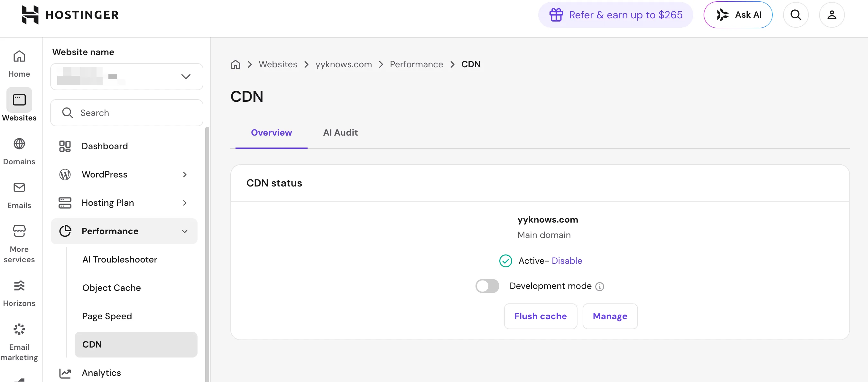Go to Emails envelope icon
Viewport: 868px width, 382px height.
click(19, 187)
